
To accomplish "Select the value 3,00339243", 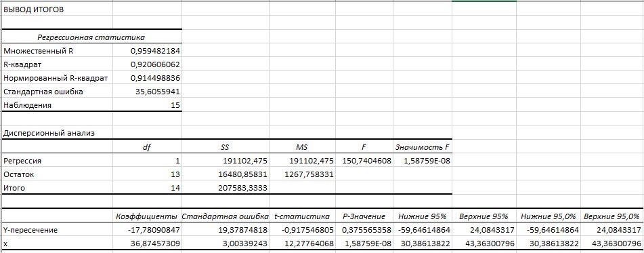I will point(246,244).
